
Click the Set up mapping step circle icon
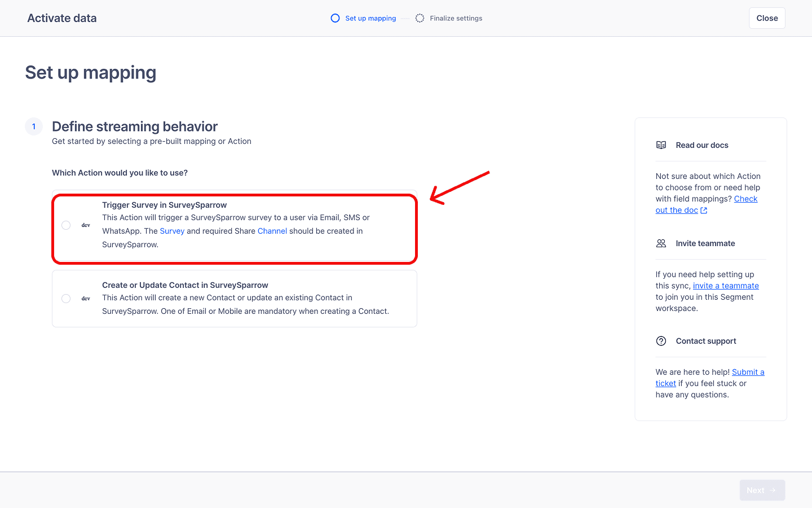click(335, 18)
